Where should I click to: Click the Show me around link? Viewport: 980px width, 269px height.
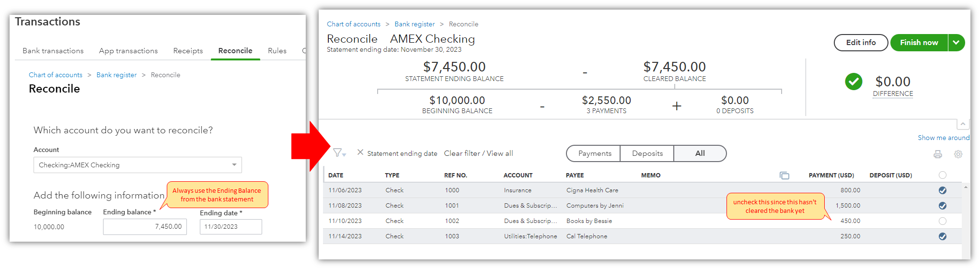click(943, 138)
